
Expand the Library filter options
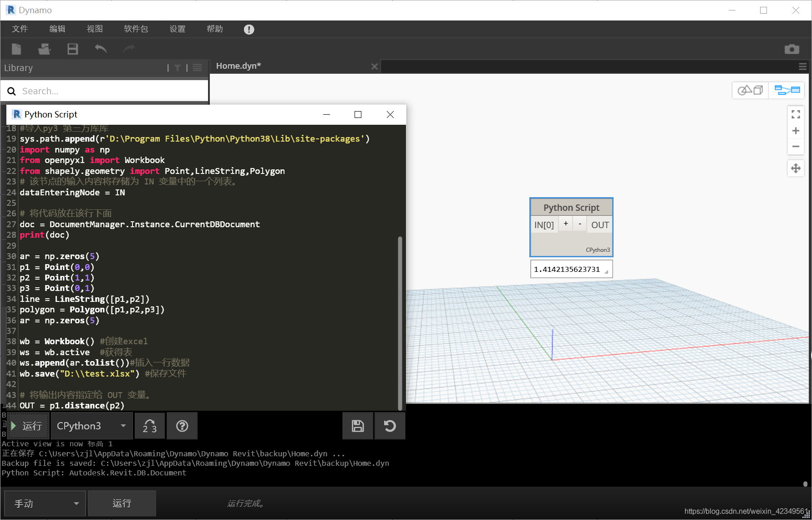(178, 68)
